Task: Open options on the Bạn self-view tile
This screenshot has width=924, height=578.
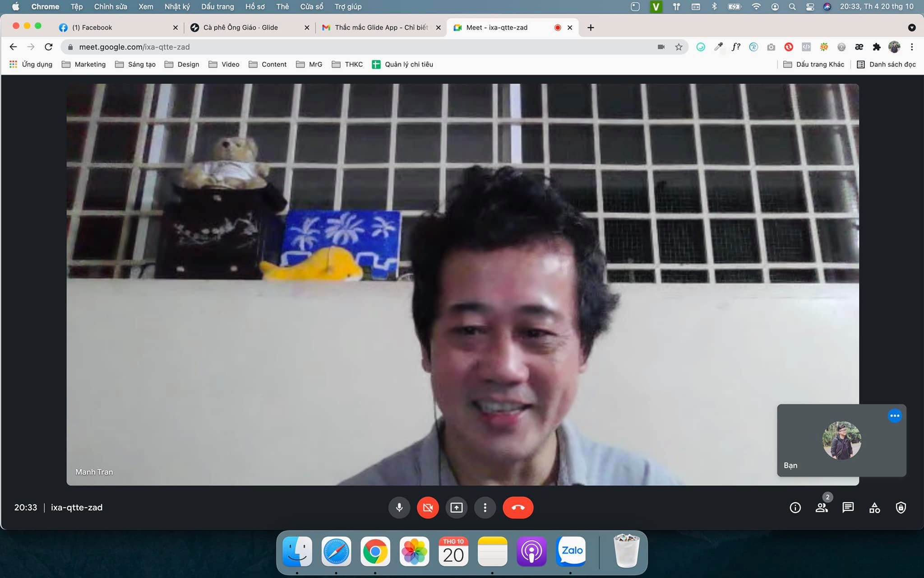Action: tap(895, 416)
